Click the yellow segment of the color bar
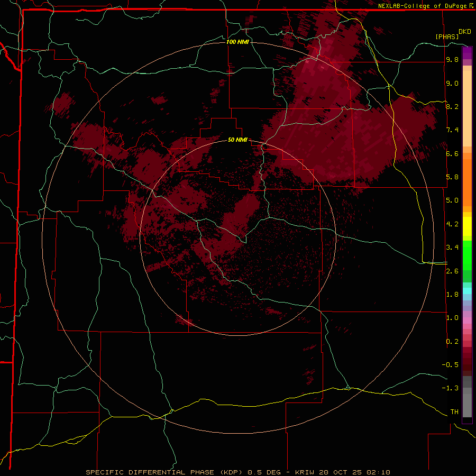 click(x=467, y=226)
